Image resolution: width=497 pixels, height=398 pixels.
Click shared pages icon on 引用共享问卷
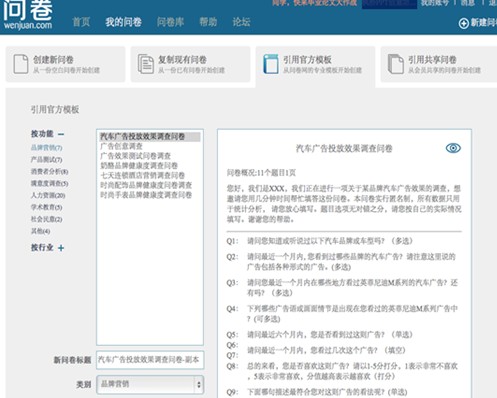tap(396, 64)
